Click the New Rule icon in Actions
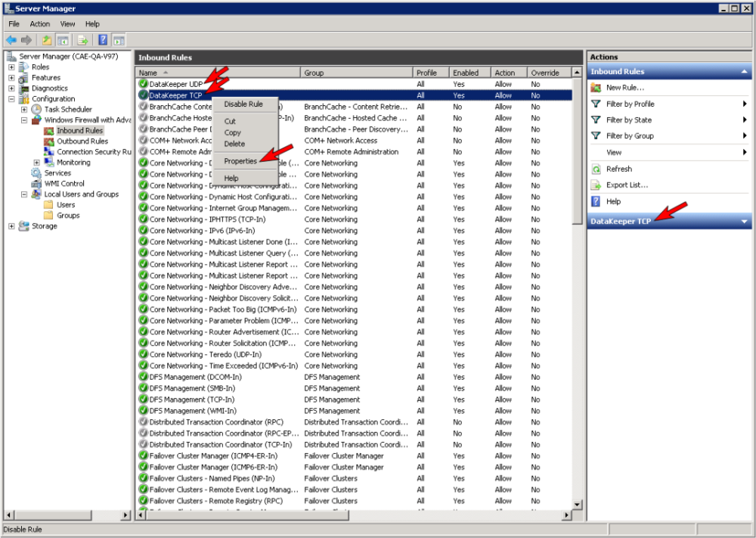The width and height of the screenshot is (756, 538). [596, 88]
